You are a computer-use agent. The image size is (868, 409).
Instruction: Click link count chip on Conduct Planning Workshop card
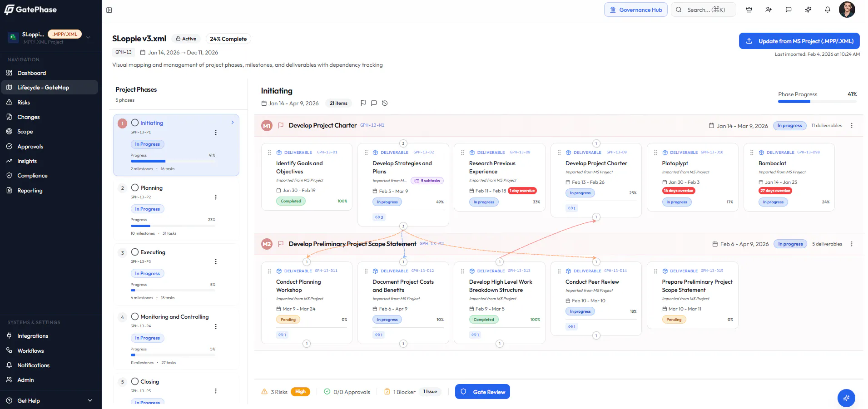coord(282,335)
